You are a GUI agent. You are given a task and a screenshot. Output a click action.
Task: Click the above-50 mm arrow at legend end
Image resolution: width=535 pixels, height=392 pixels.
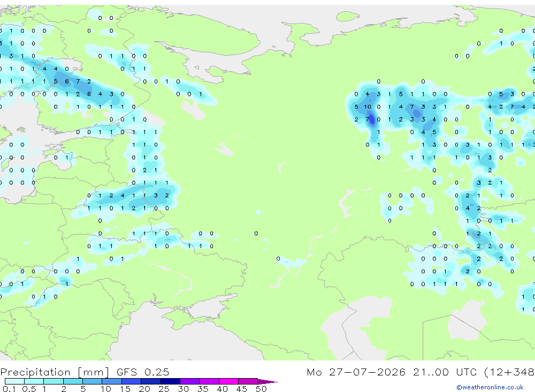(x=267, y=382)
